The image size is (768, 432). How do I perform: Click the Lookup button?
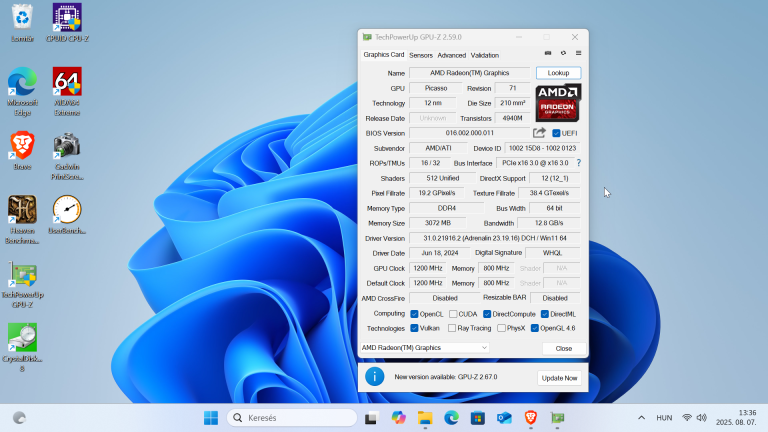coord(558,73)
